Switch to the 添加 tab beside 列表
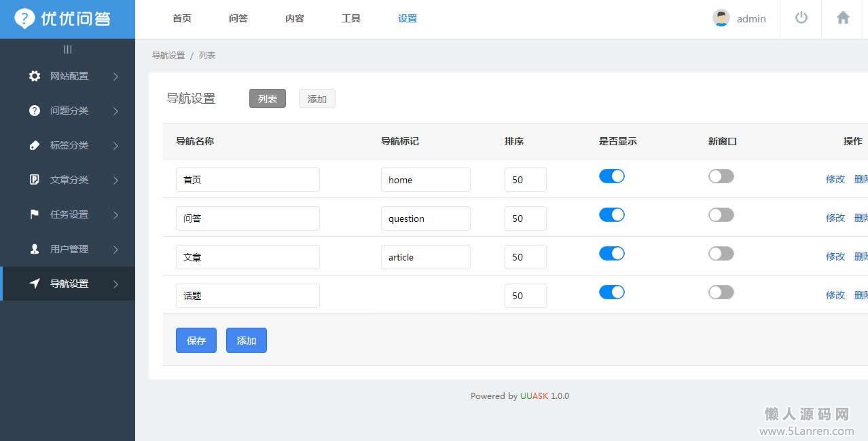The width and height of the screenshot is (868, 441). 317,99
